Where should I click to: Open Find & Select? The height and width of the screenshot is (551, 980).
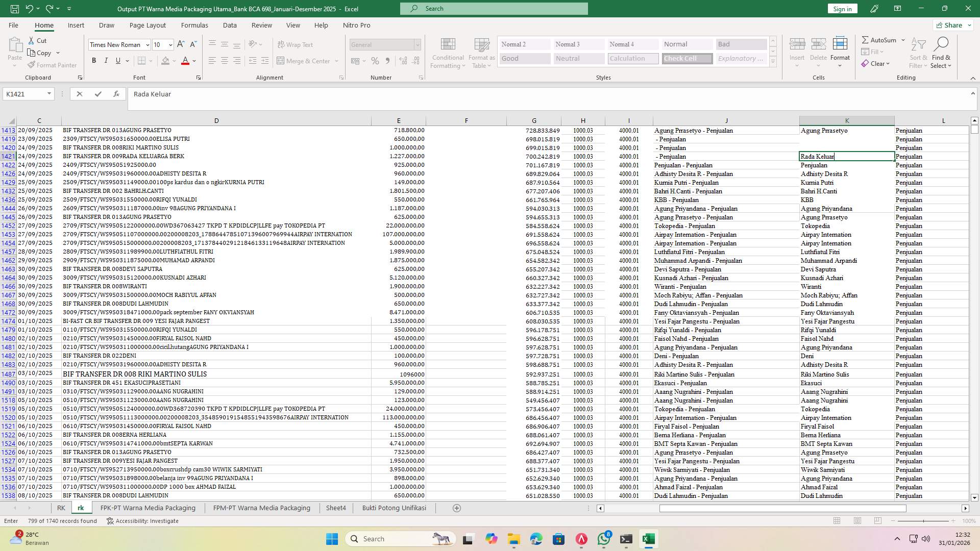click(x=941, y=53)
